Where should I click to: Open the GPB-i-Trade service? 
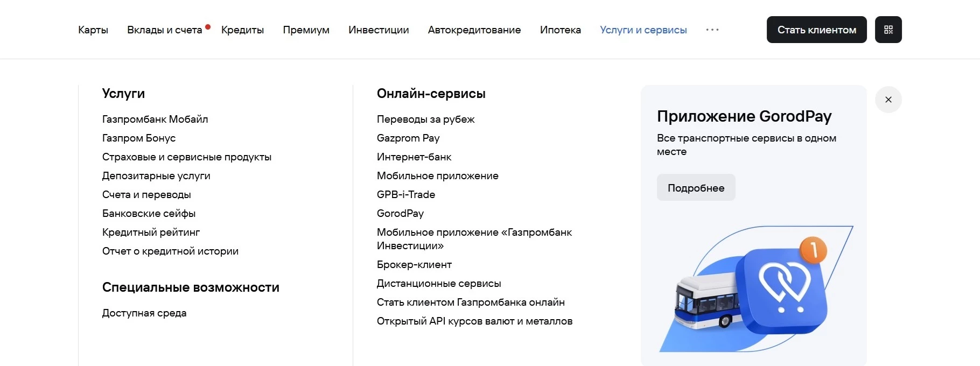click(x=405, y=194)
